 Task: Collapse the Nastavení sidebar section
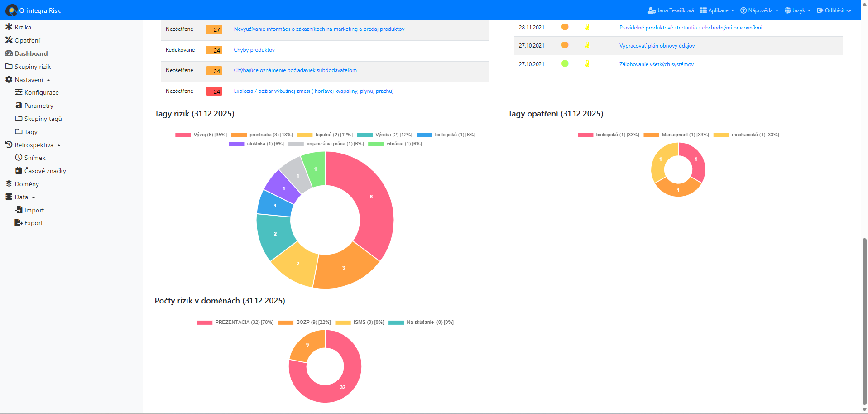pos(29,80)
